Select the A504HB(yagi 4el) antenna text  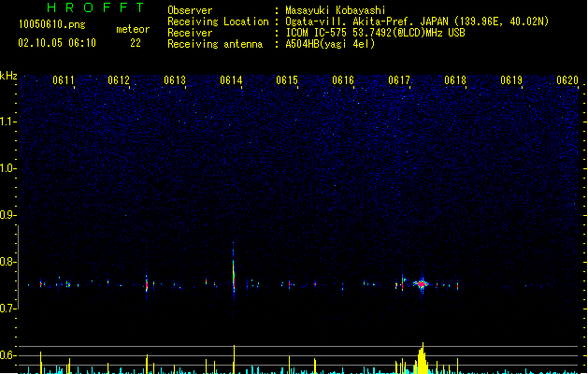pos(330,44)
